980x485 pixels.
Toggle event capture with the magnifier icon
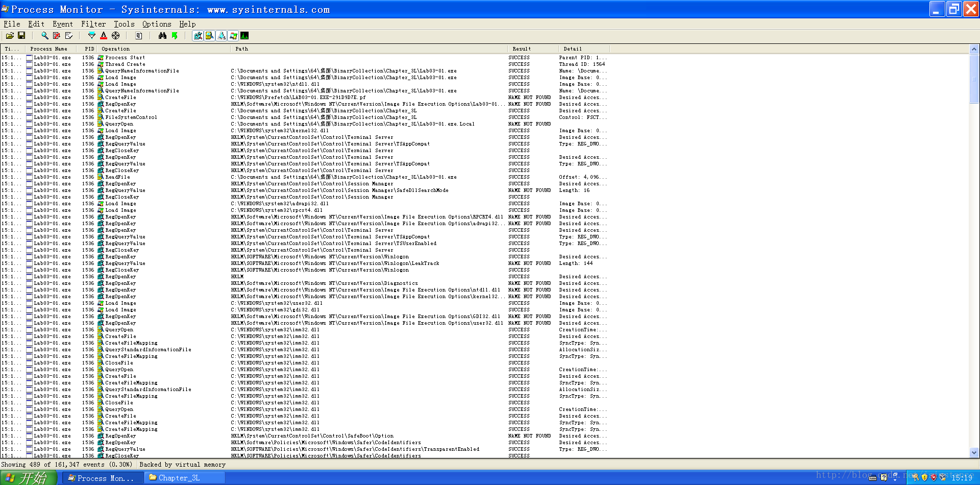pos(44,36)
